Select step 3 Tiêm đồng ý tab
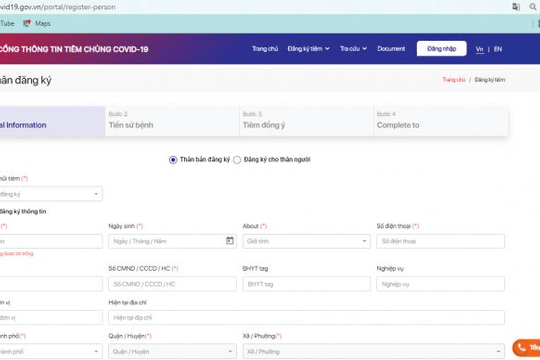The height and width of the screenshot is (360, 540). 307,121
